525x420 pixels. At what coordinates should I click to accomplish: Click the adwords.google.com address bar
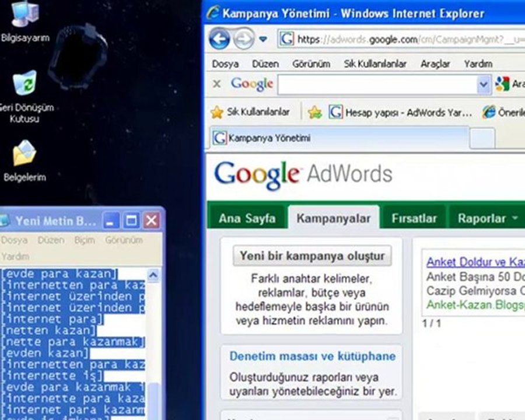[x=402, y=40]
